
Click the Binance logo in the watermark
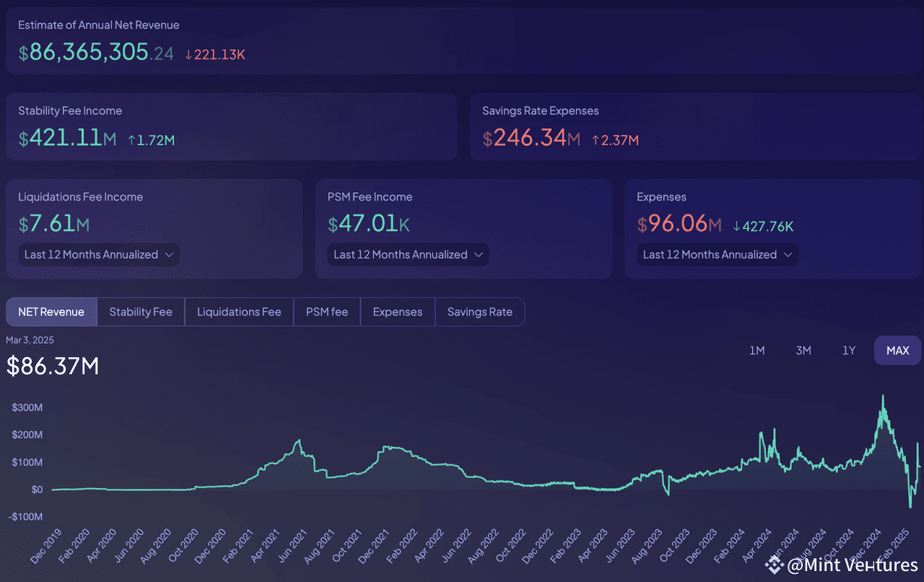[x=775, y=565]
